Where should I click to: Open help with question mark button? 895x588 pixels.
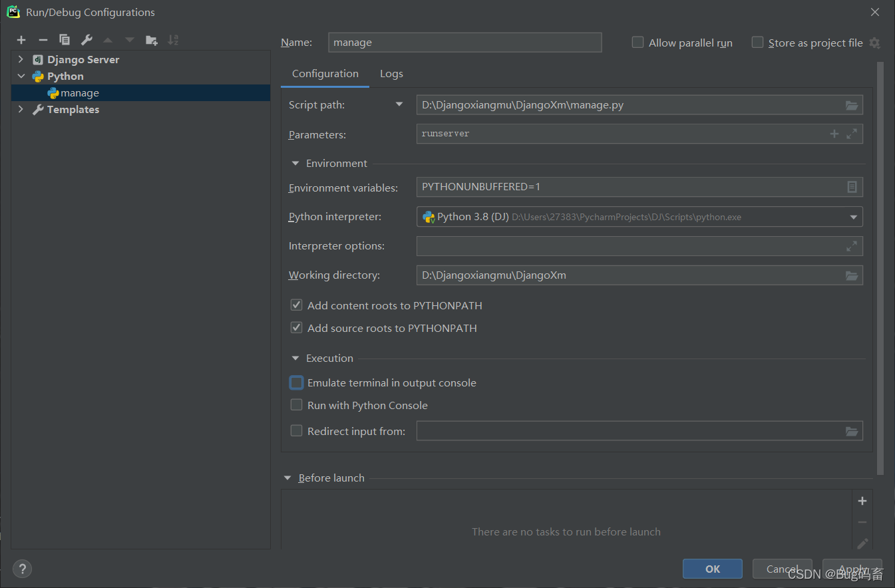pyautogui.click(x=22, y=569)
